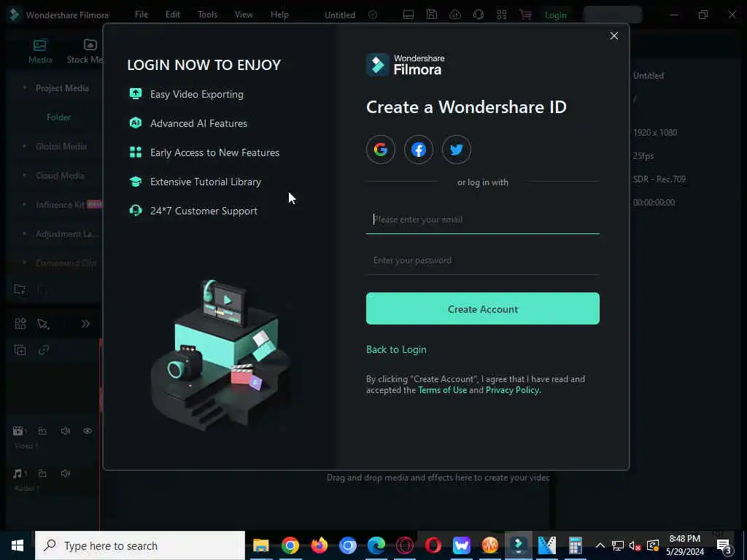Click the layout monitor icon
The width and height of the screenshot is (747, 560).
tap(409, 15)
